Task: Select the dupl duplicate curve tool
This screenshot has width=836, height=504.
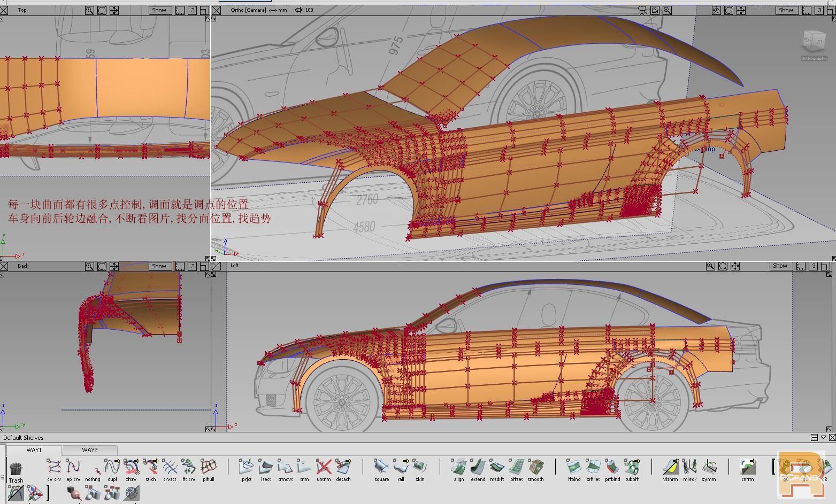Action: pos(112,470)
